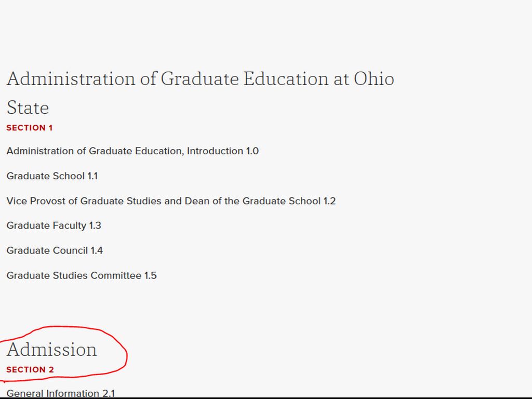Click the word Introduction in the 1.0 link
The height and width of the screenshot is (399, 532).
[x=215, y=151]
